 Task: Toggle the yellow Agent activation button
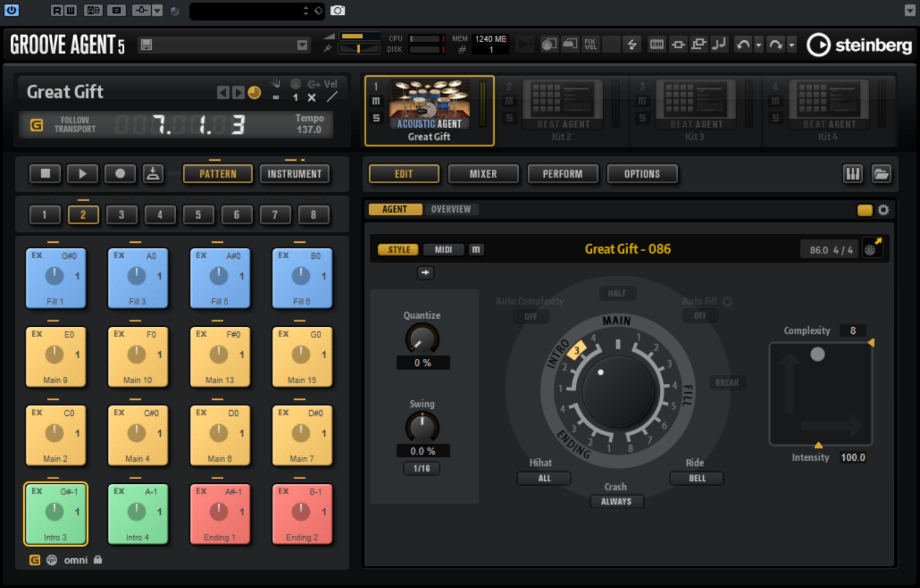tap(865, 210)
